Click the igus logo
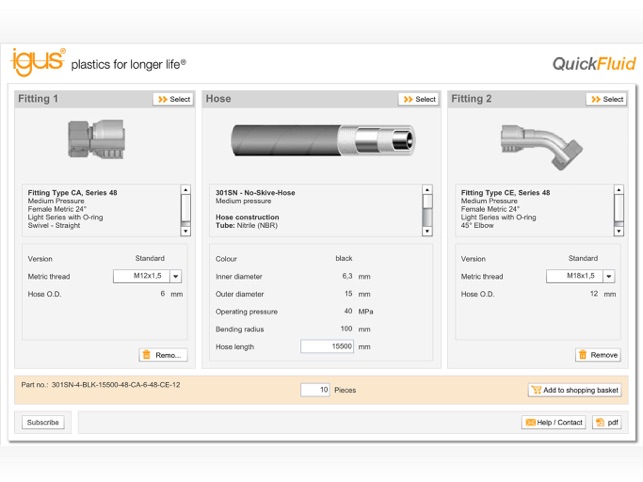This screenshot has height=482, width=643. tap(38, 62)
